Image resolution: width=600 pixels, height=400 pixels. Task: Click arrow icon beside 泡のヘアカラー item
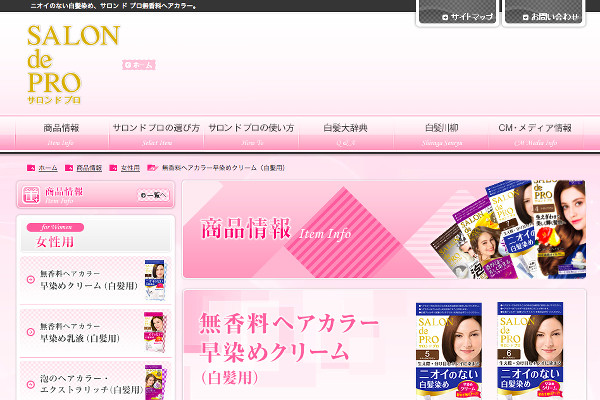[31, 385]
